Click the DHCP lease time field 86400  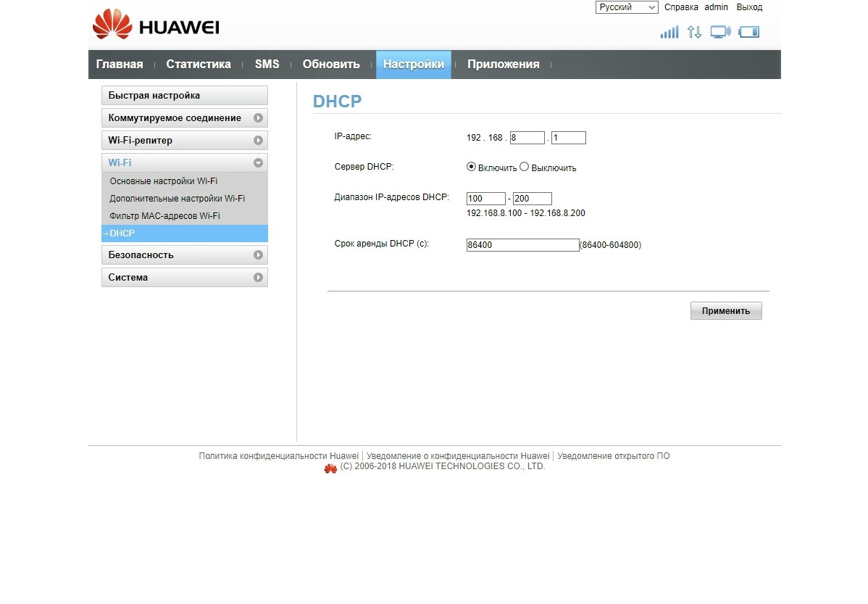(x=522, y=245)
